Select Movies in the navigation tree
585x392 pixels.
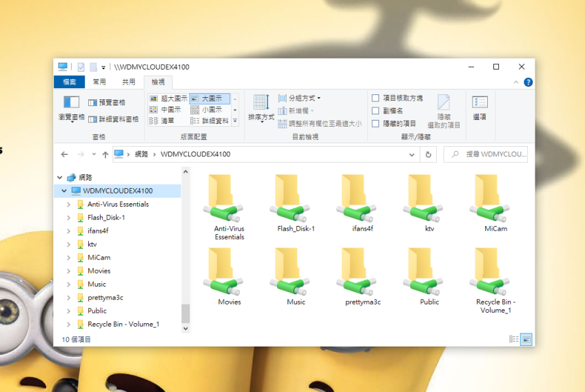(x=99, y=271)
